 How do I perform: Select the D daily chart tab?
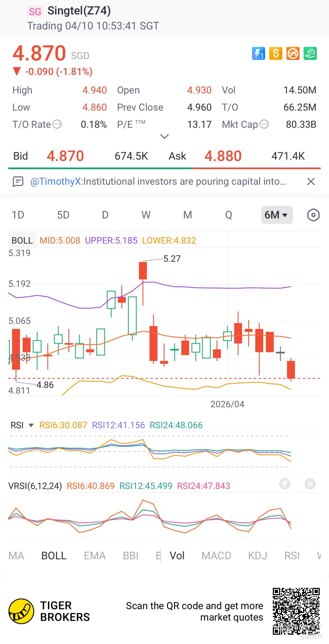point(105,215)
